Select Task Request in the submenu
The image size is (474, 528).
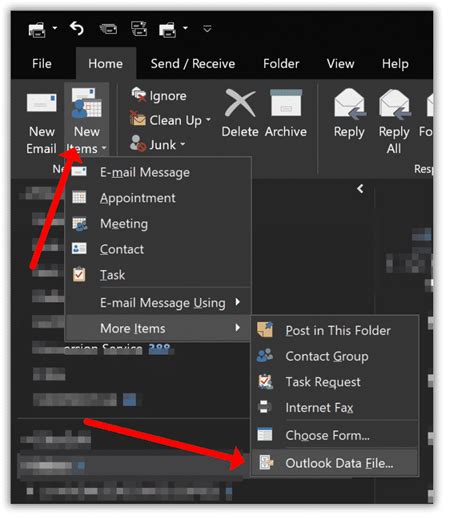tap(335, 382)
